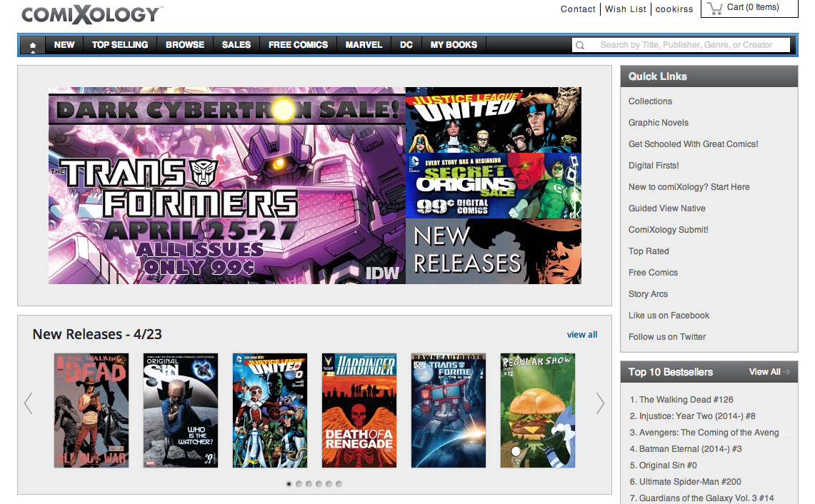The height and width of the screenshot is (504, 815).
Task: Click the Contact link
Action: pos(578,9)
